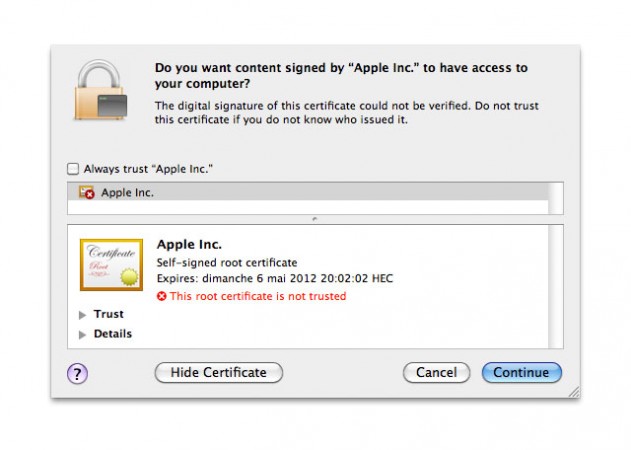Image resolution: width=631 pixels, height=450 pixels.
Task: Click the resize grip in dialog corner
Action: 573,393
